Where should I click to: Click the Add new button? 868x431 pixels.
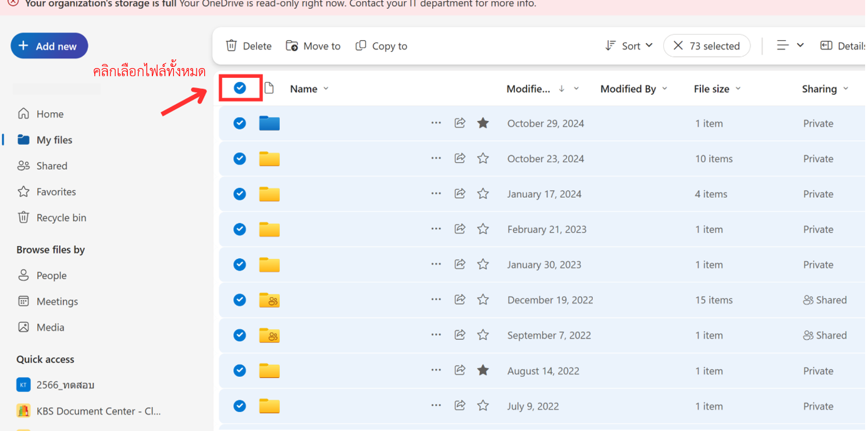tap(49, 46)
